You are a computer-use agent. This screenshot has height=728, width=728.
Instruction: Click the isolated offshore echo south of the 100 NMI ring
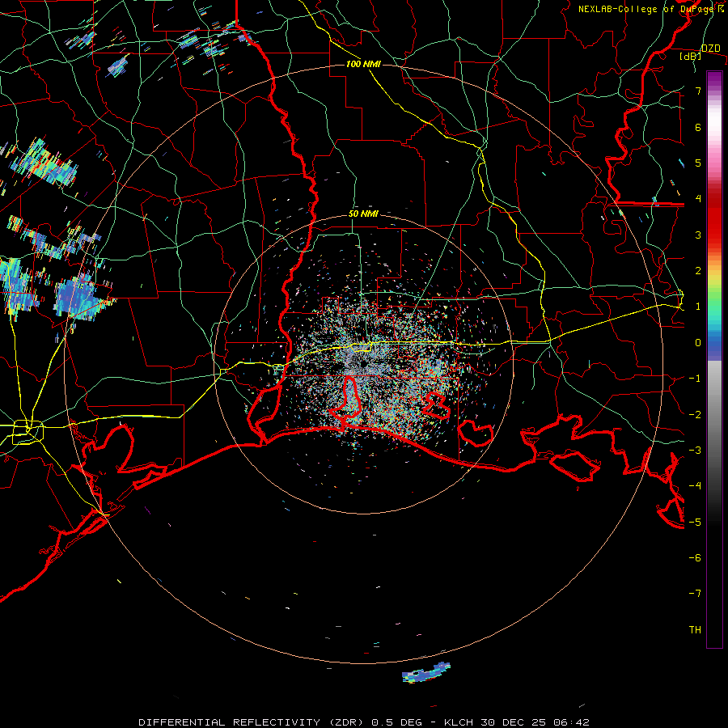425,673
